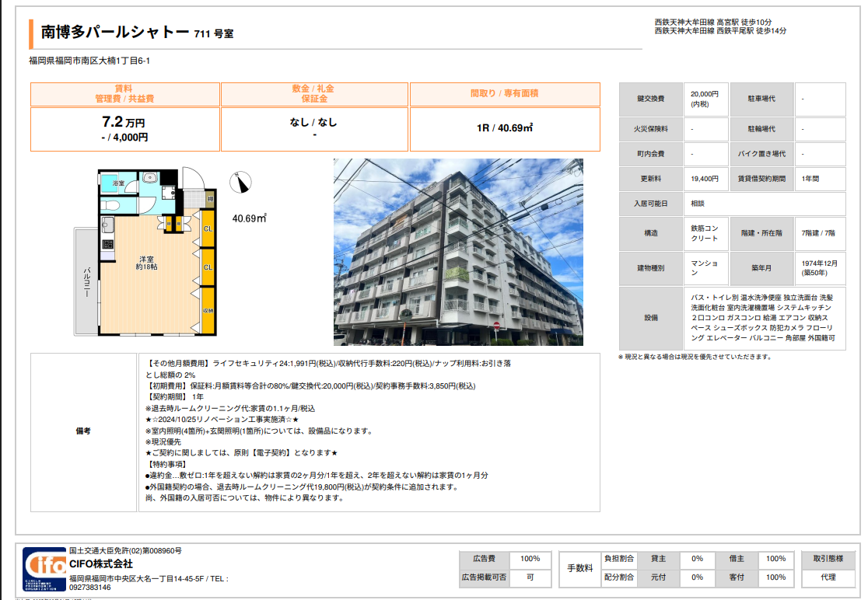Click the 備考 remarks label cell
This screenshot has width=868, height=600.
(84, 431)
